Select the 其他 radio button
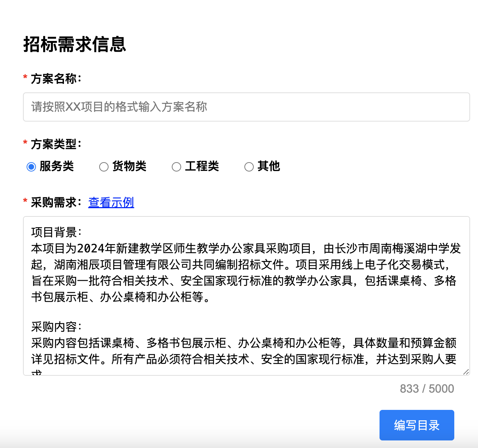Screen dimensions: 478x448 point(249,166)
